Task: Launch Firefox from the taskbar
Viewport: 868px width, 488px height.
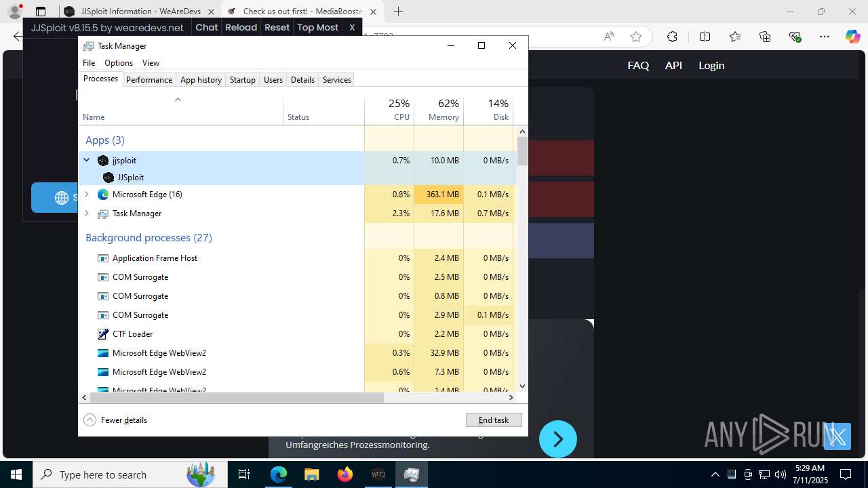Action: [x=345, y=474]
